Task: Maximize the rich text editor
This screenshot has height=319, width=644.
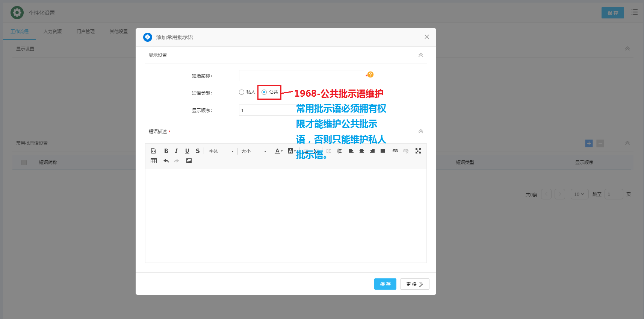Action: tap(418, 151)
